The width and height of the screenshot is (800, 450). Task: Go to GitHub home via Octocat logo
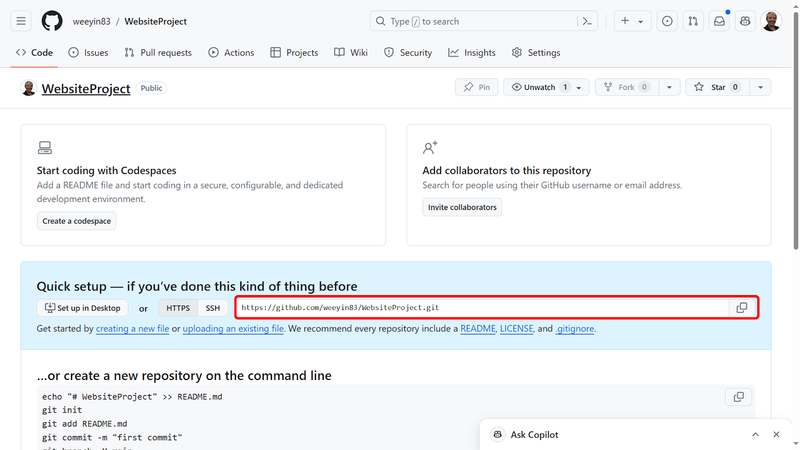(x=52, y=21)
